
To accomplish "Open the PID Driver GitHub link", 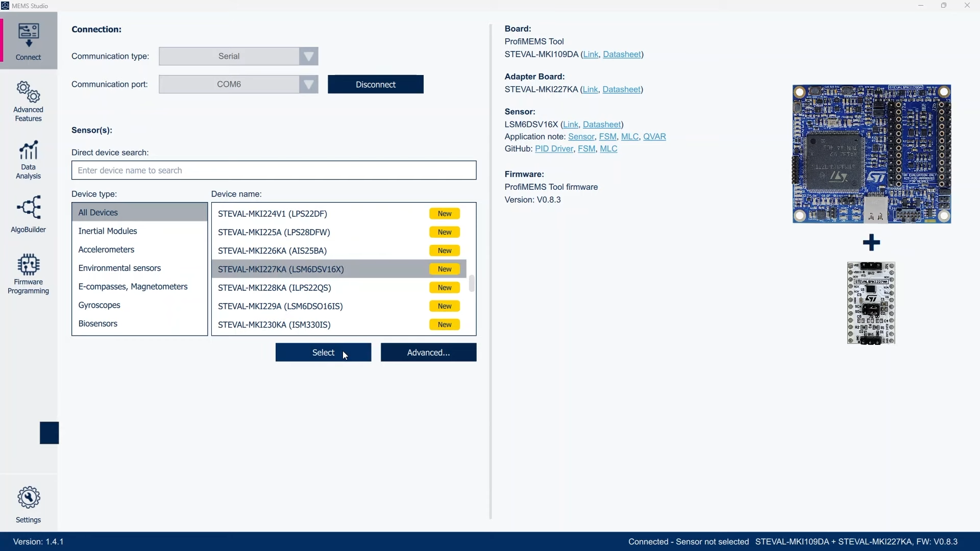I will point(555,148).
